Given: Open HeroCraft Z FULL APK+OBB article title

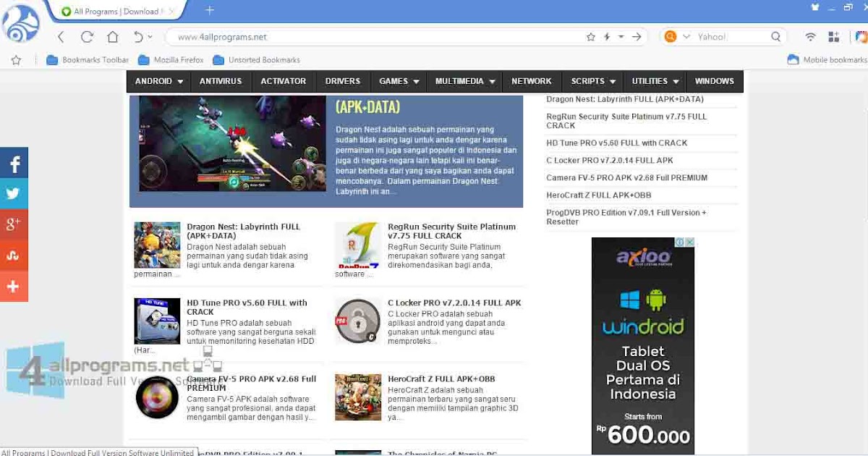Looking at the screenshot, I should click(x=441, y=379).
